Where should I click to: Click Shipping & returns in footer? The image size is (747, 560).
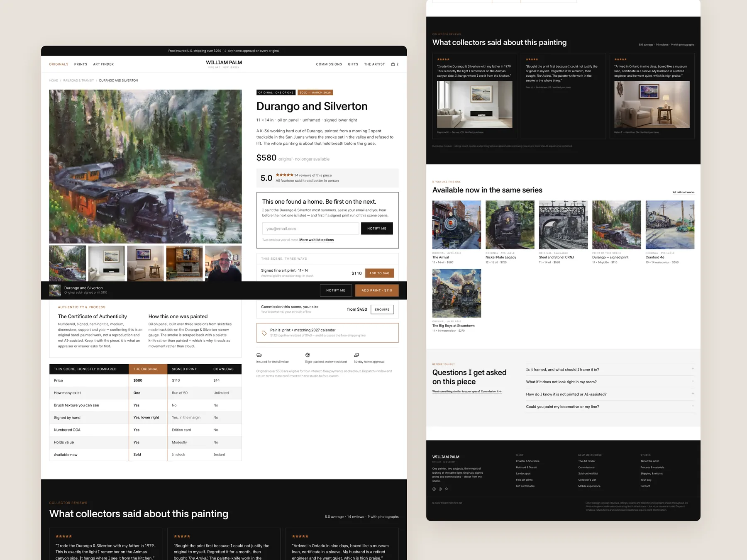click(x=652, y=473)
